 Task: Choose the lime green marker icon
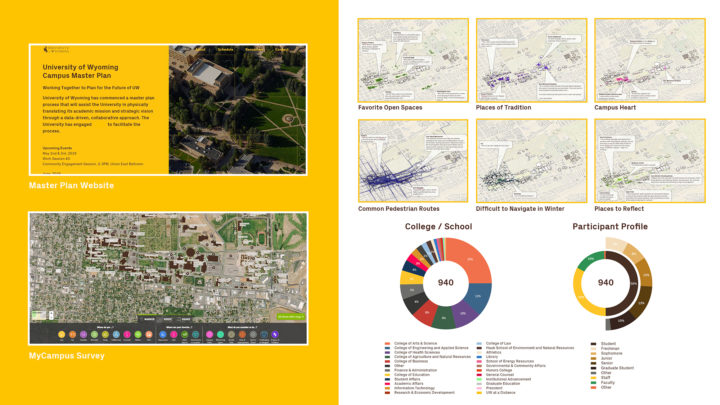pyautogui.click(x=138, y=334)
